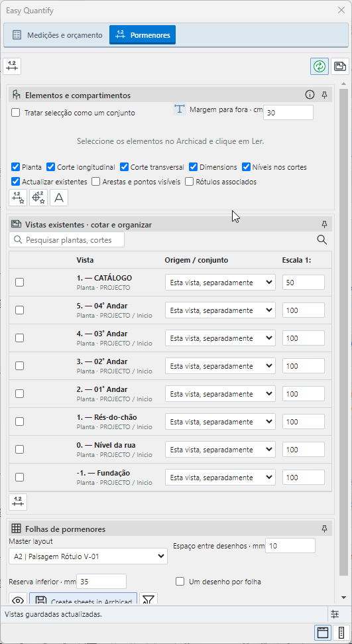This screenshot has width=352, height=644.
Task: Tick the checkbox for 1. — CATÁLOGO row
Action: [x=19, y=282]
